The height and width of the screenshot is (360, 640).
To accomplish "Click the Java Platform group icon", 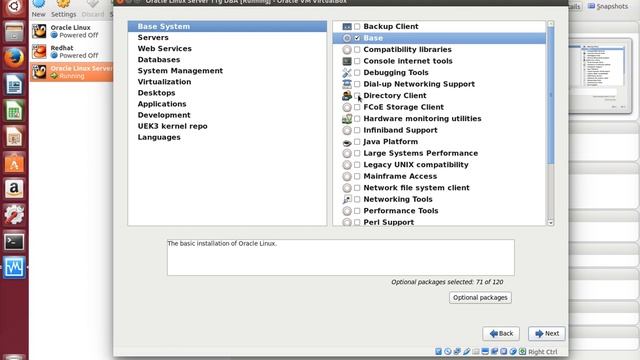I will tap(347, 142).
